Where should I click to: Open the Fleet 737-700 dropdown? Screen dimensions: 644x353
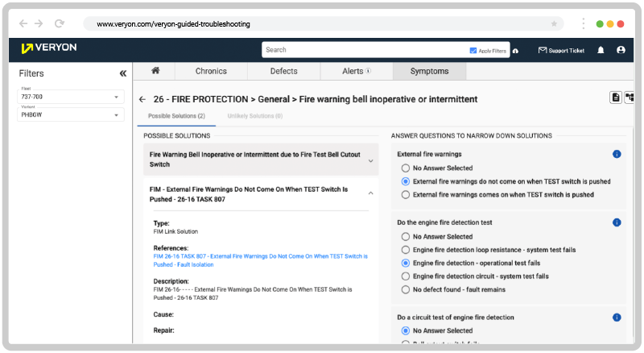(x=71, y=98)
